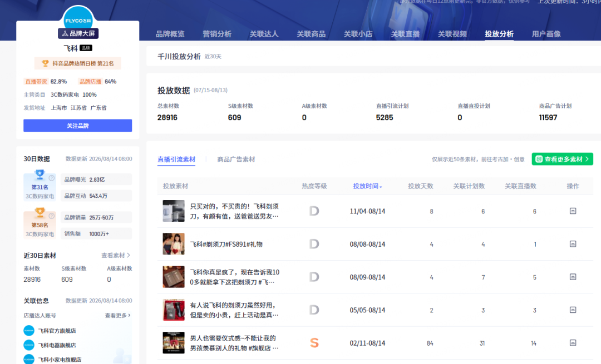Click 热度等级 column header
601x364 pixels.
pos(314,186)
